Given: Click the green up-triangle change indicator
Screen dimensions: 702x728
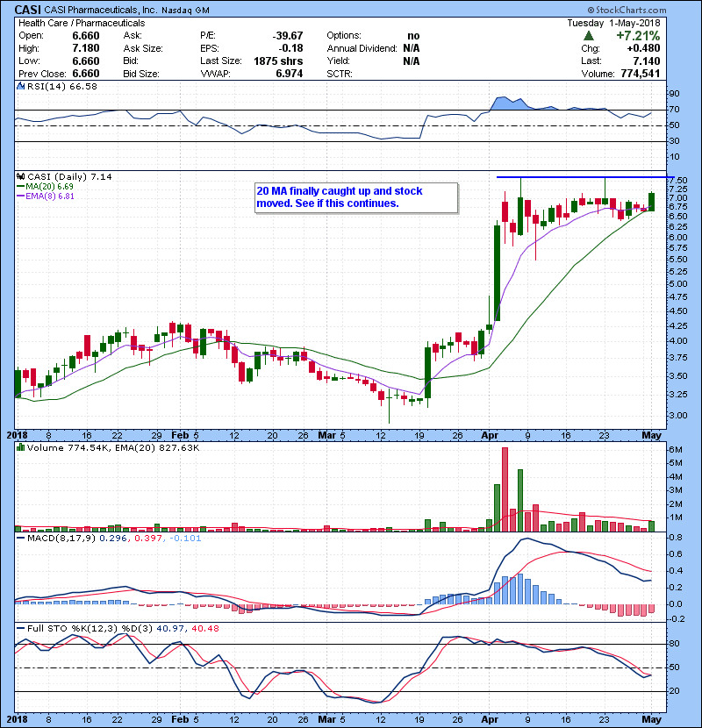Looking at the screenshot, I should point(588,36).
